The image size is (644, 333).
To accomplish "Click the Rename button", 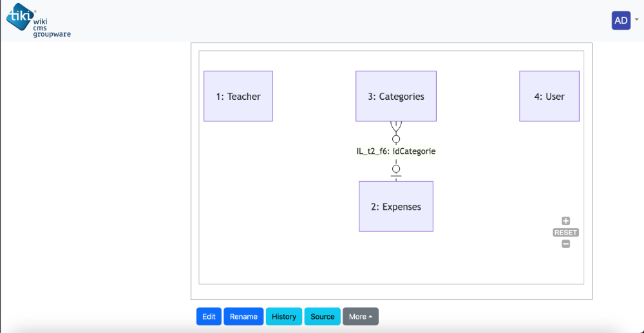I will (x=243, y=317).
